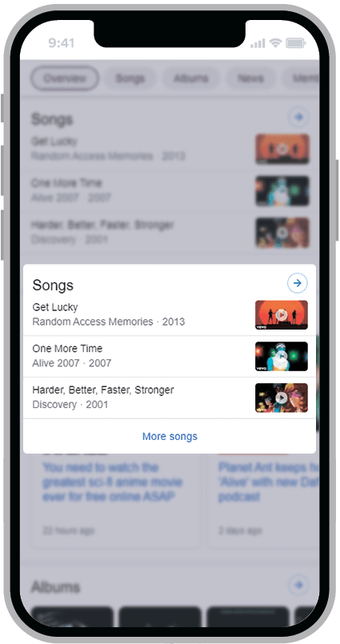
Task: Select Harder, Better, Faster, Stronger title
Action: (x=103, y=390)
